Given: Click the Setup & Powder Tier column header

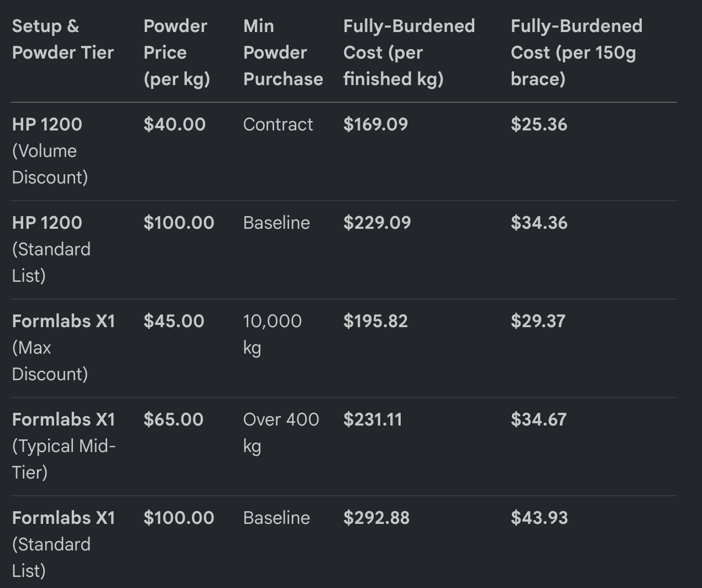Looking at the screenshot, I should point(63,39).
